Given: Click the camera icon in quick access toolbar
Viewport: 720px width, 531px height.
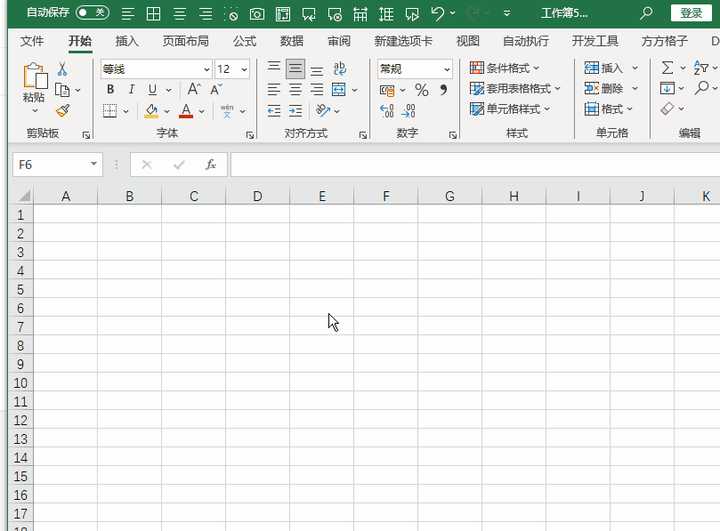Looking at the screenshot, I should point(257,14).
